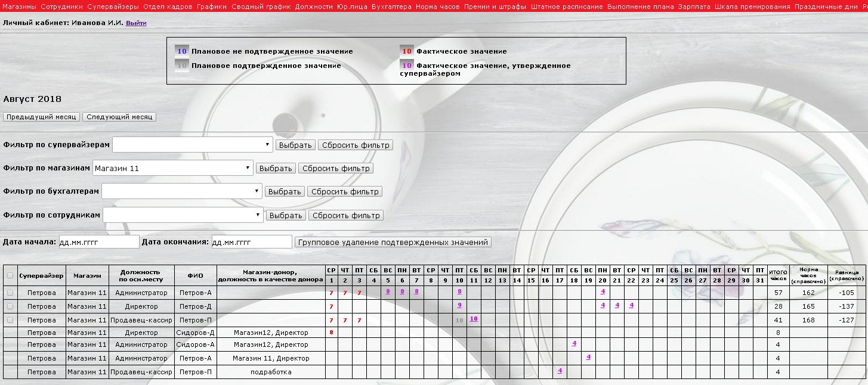Screen dimensions: 868x385
Task: Open the accountant filter dropdown
Action: 182,191
